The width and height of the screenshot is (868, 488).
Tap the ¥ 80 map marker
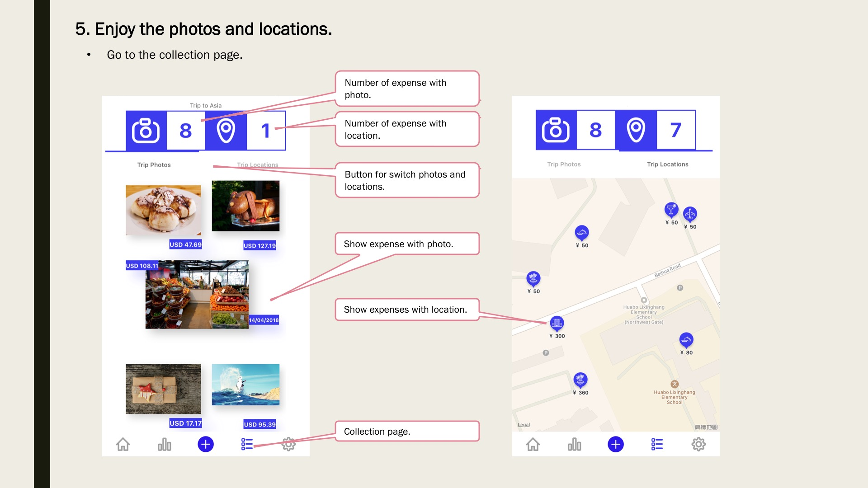686,340
